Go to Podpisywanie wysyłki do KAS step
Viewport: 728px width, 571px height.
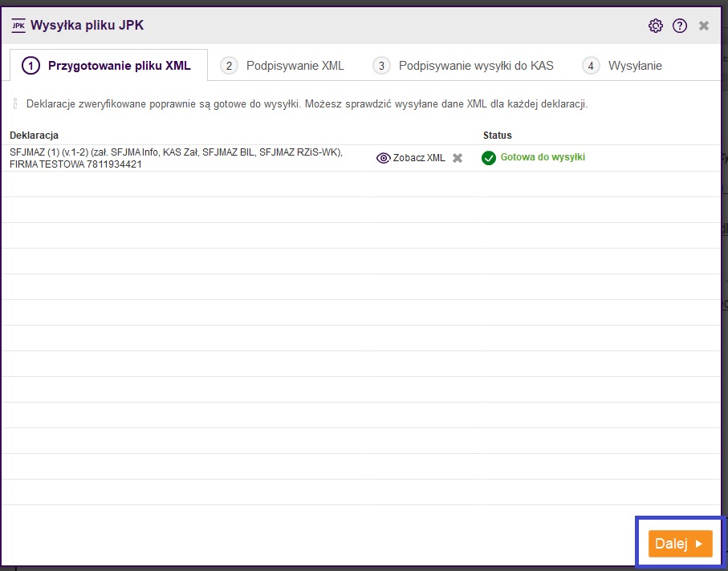[x=463, y=66]
